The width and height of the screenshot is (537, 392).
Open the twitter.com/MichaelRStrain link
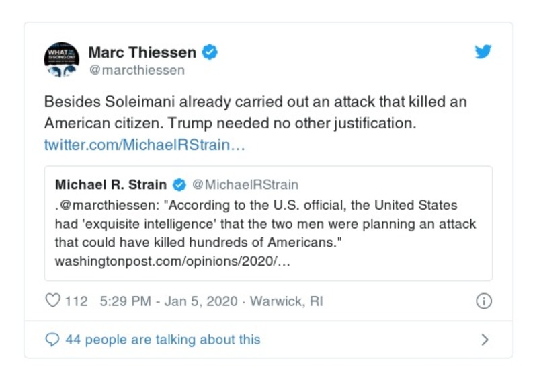pyautogui.click(x=144, y=145)
